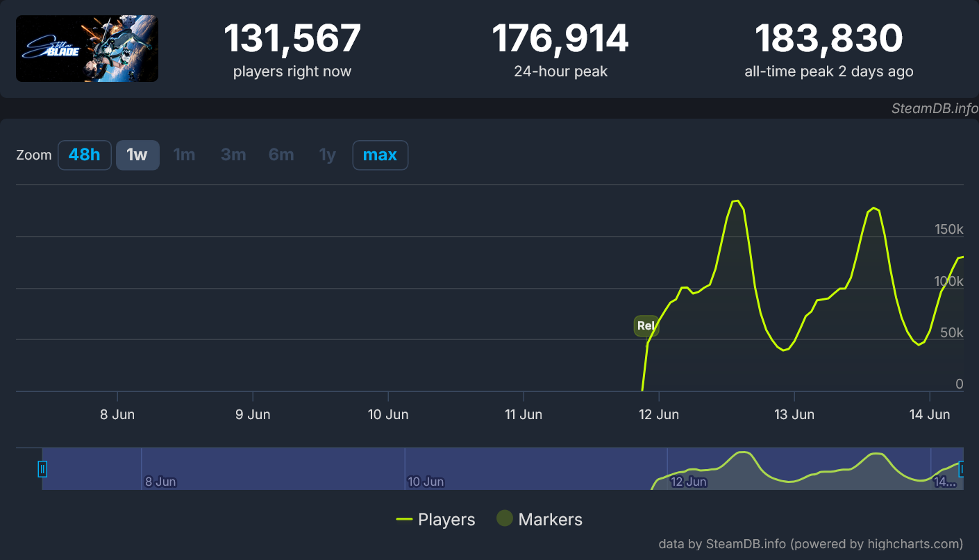Click the 183,830 all-time peak value
The height and width of the screenshot is (560, 979).
click(829, 39)
